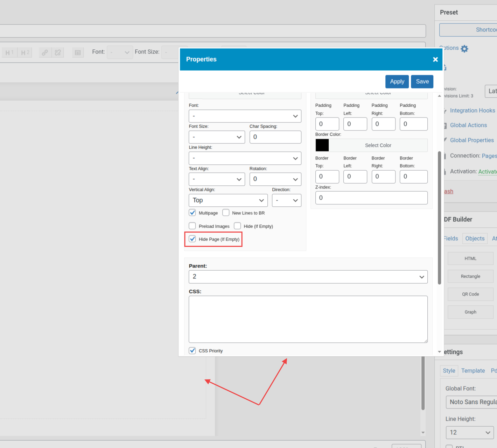
Task: Click inside the CSS text area
Action: tap(308, 319)
